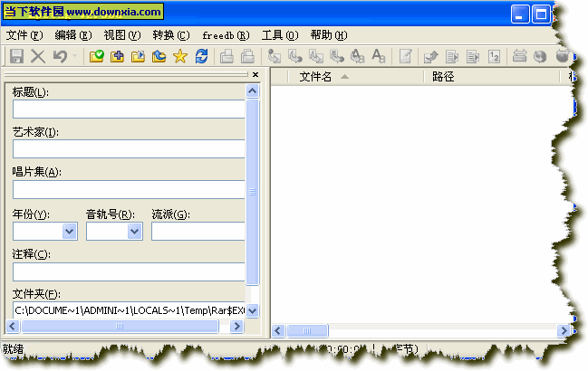Click the 文件夹(F) path field
The image size is (588, 371).
tap(129, 310)
